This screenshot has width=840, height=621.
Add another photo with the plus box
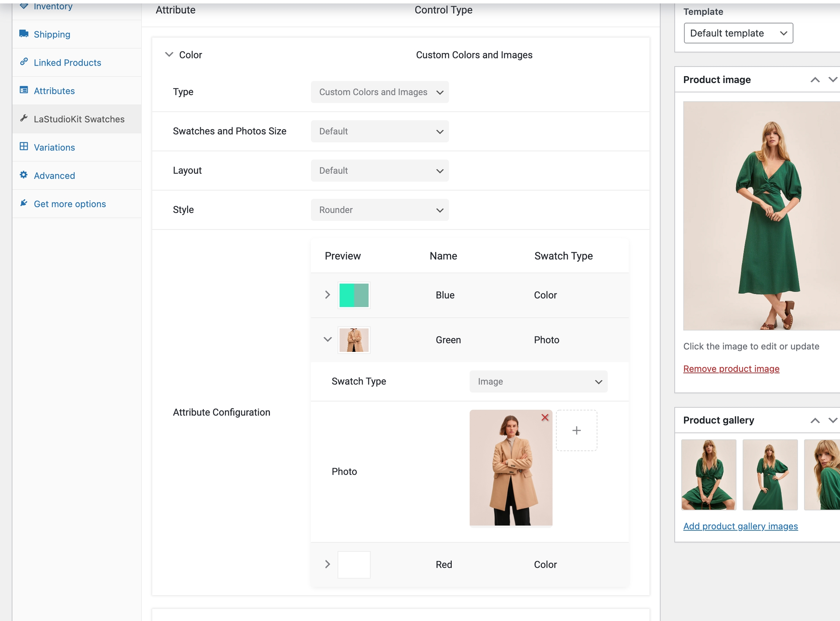point(576,431)
